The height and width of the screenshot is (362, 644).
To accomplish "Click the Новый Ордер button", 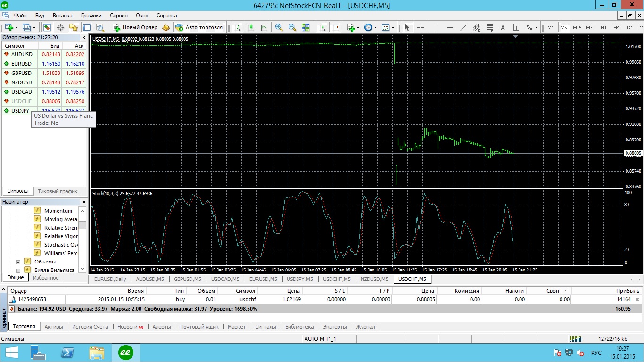I will [135, 27].
